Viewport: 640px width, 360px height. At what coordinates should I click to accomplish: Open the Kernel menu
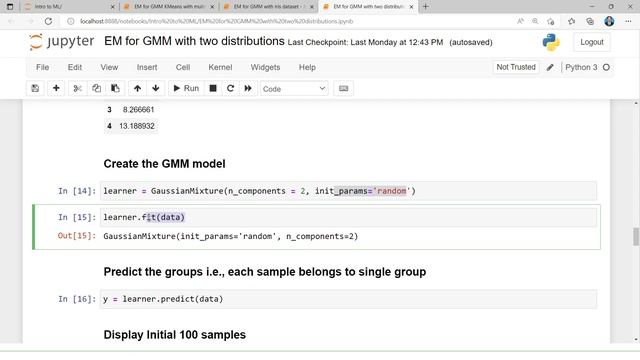(220, 67)
